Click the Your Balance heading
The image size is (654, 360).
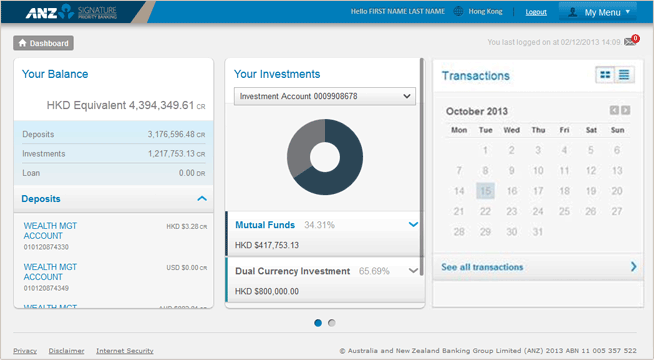click(x=55, y=74)
